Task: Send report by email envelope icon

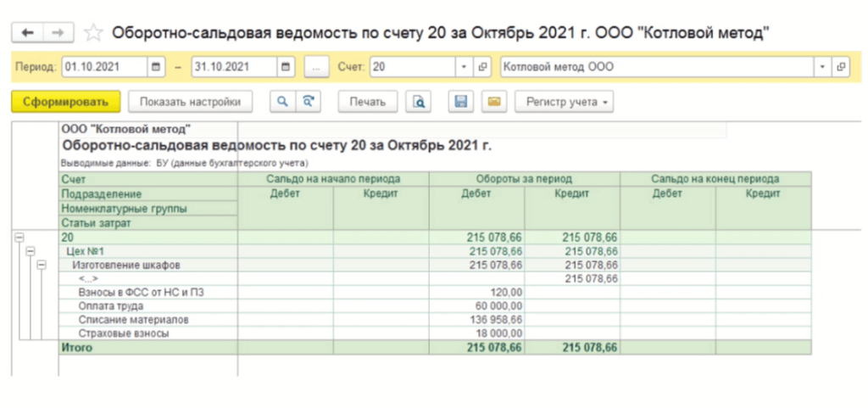Action: (x=494, y=102)
